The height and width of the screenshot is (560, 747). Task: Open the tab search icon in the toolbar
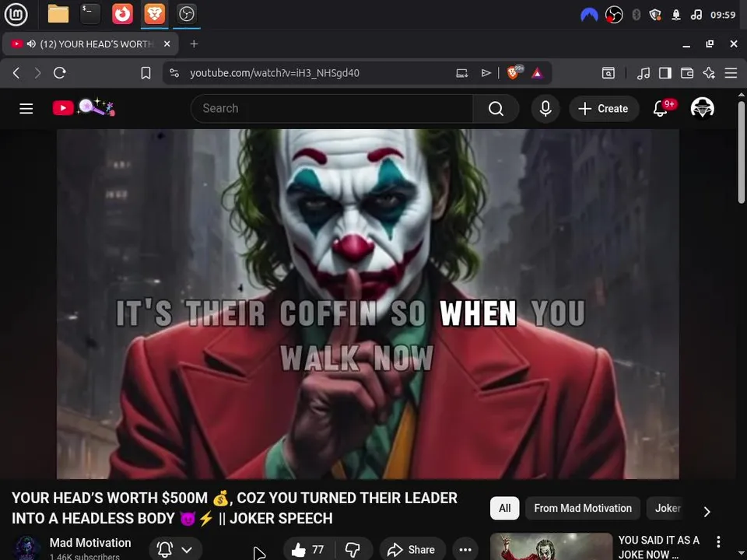point(608,73)
